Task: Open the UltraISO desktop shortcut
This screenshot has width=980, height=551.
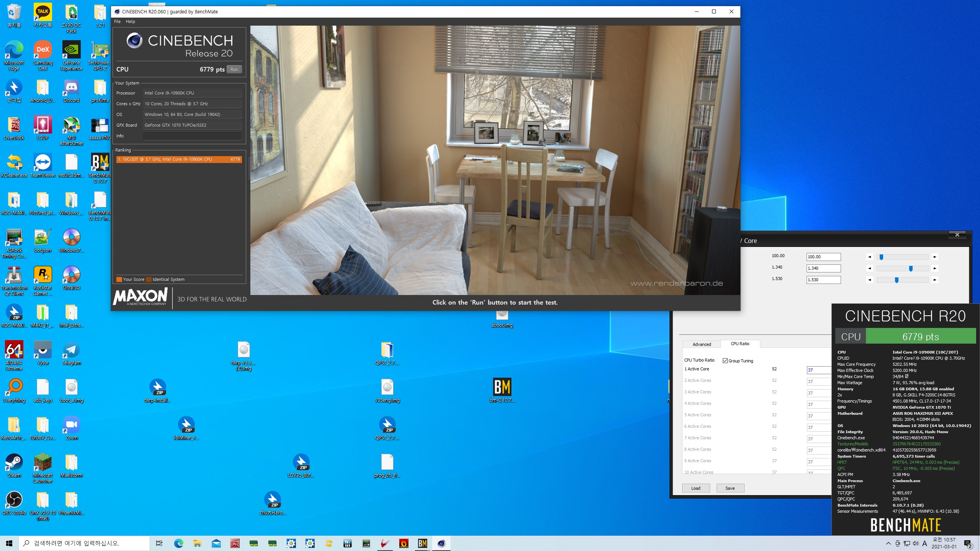Action: pos(71,278)
